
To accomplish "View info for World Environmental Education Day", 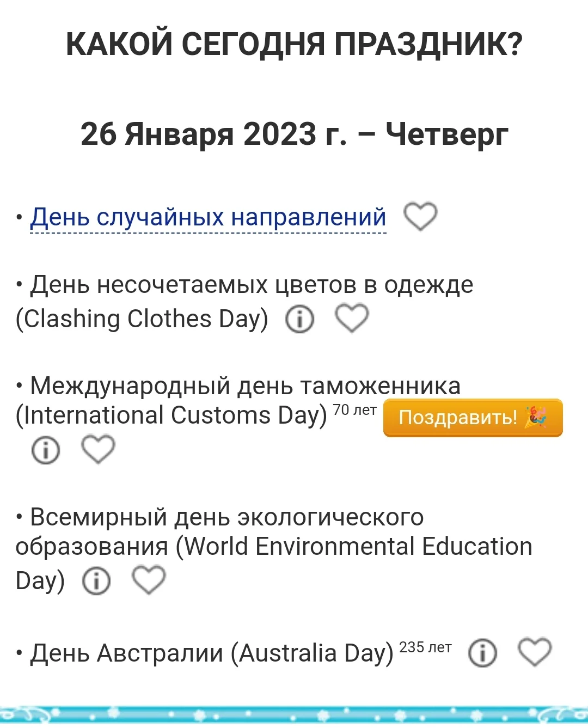I will [96, 580].
